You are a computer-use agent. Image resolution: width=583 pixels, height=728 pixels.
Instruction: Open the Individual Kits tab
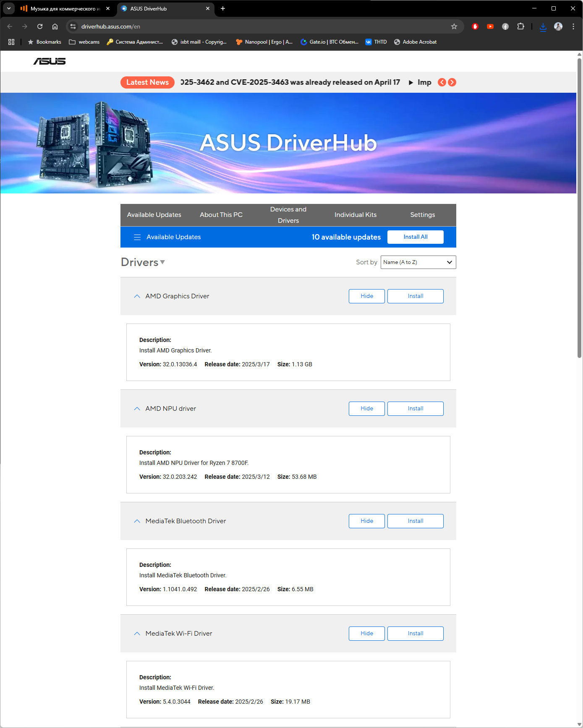356,215
